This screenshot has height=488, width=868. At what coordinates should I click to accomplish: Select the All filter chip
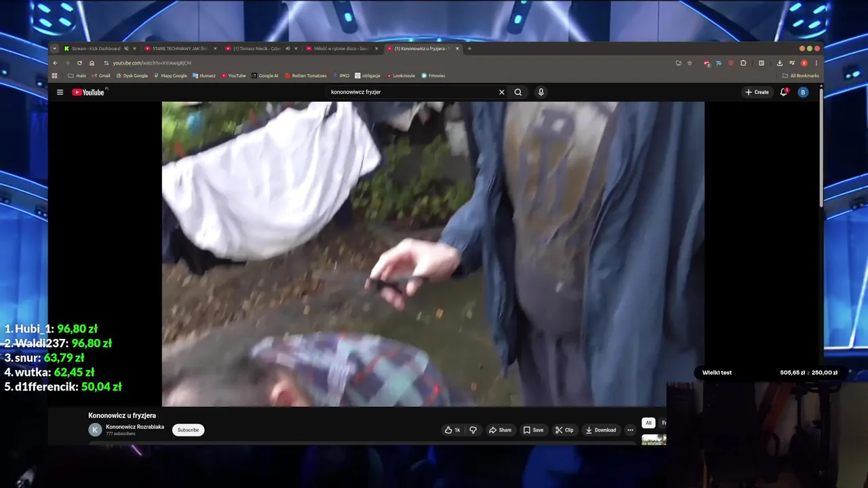[648, 423]
